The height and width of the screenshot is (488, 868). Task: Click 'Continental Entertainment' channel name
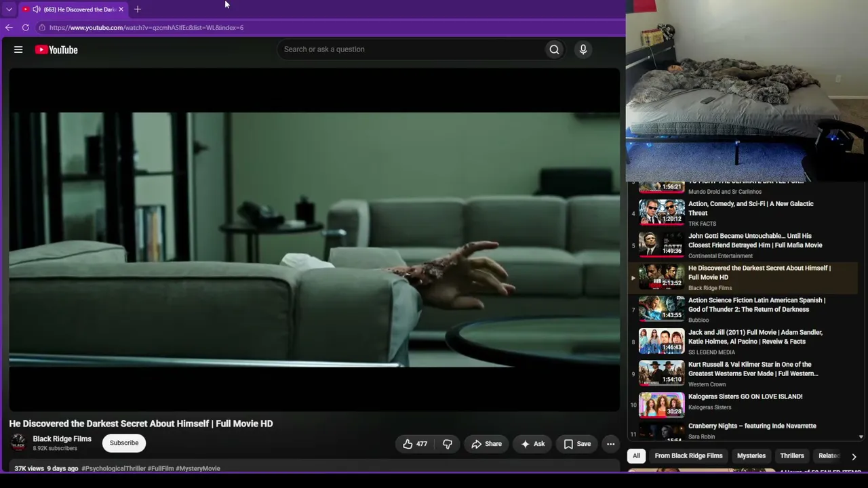coord(720,256)
